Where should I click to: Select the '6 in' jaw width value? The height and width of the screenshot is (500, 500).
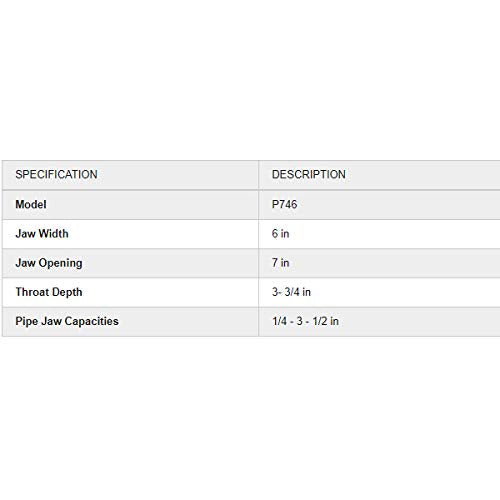click(280, 233)
